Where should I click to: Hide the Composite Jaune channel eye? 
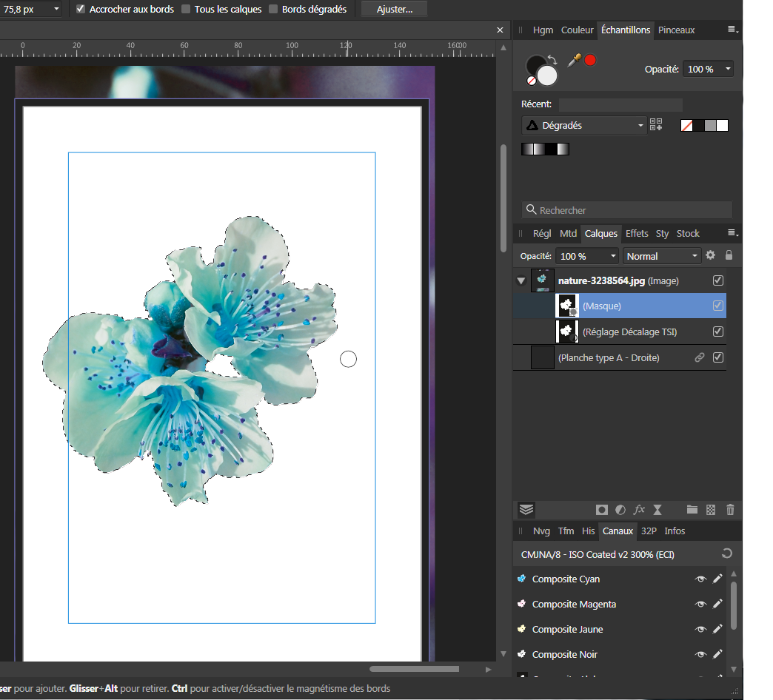[700, 629]
